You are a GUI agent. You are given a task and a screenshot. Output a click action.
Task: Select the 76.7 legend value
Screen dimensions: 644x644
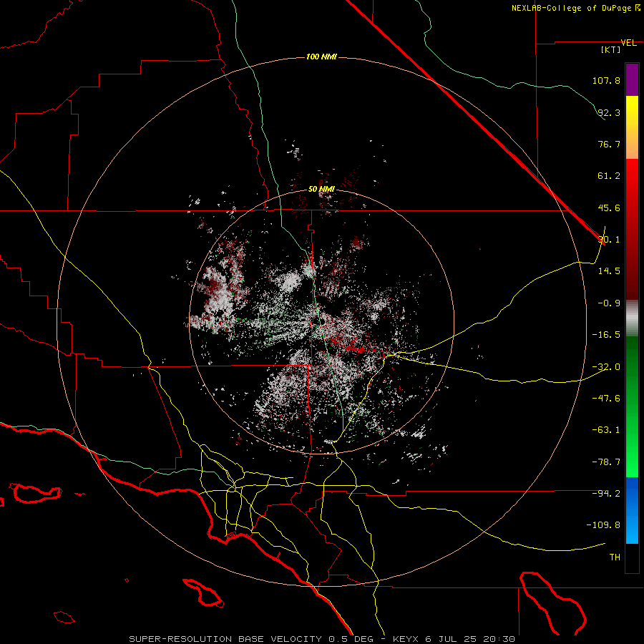pos(609,144)
